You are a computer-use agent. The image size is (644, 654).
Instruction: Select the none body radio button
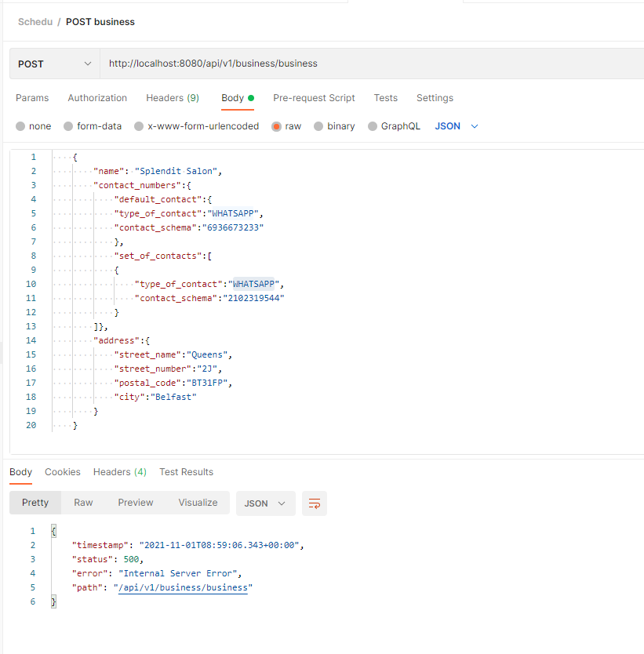(x=20, y=126)
